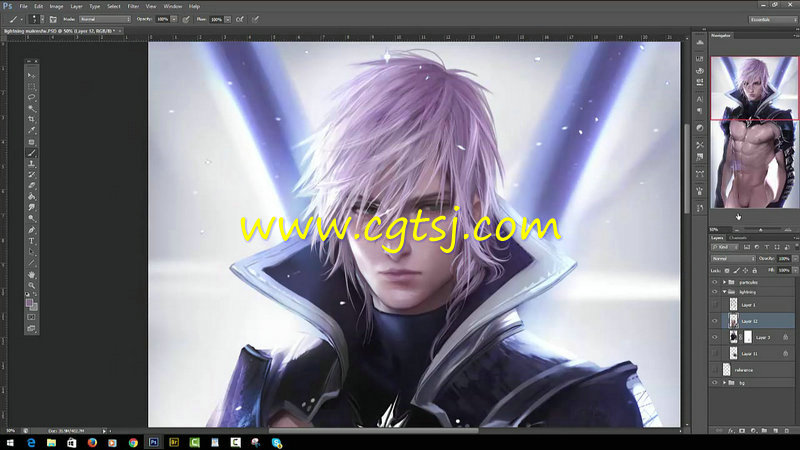Toggle pressure for size icon

pyautogui.click(x=255, y=19)
